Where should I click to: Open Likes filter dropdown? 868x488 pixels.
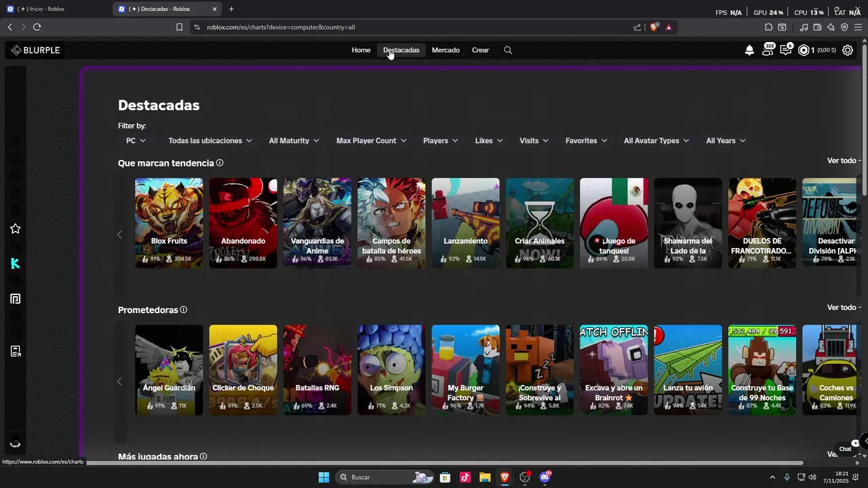[x=489, y=141]
